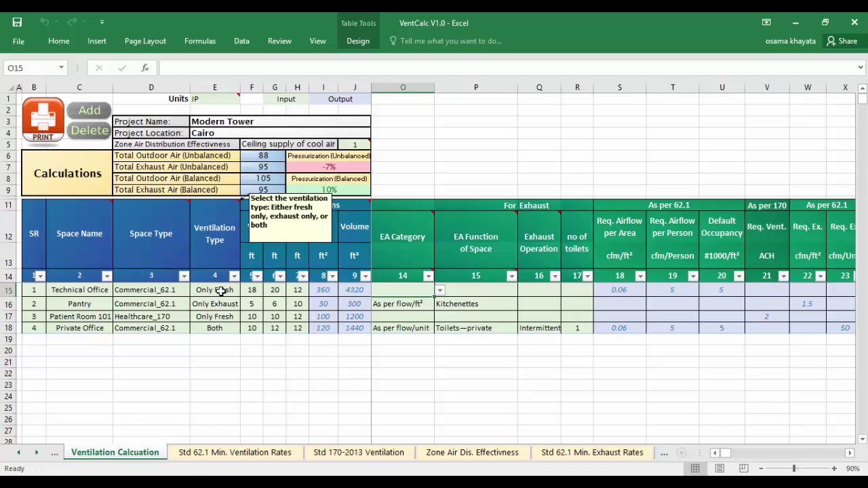Open the File menu
Screen dimensions: 868x488
pos(18,41)
